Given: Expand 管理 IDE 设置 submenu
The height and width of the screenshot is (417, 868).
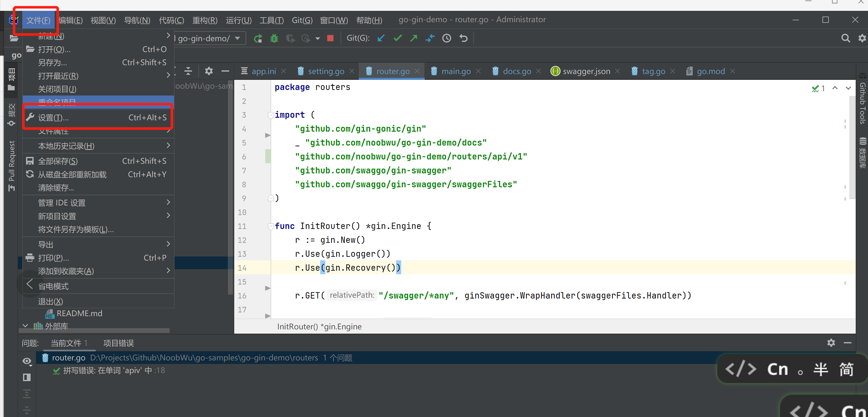Looking at the screenshot, I should point(98,203).
